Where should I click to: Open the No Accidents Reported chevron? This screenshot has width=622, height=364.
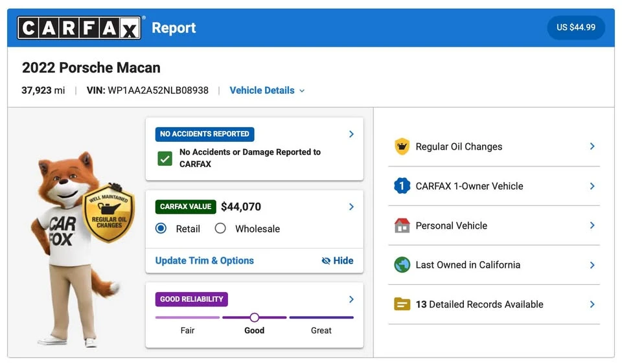click(351, 134)
